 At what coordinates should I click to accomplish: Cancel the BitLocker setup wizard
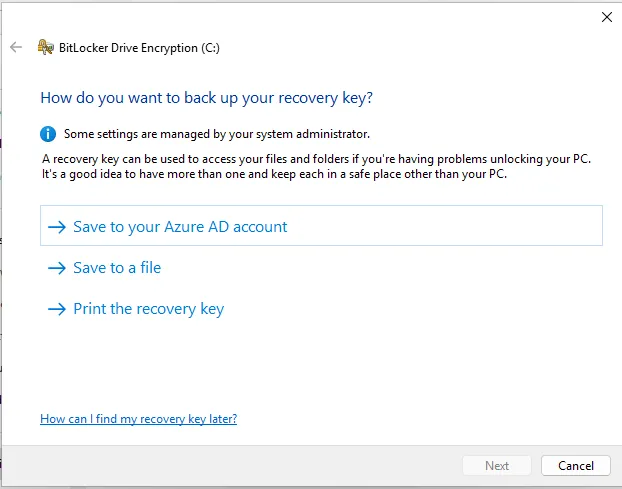pyautogui.click(x=575, y=465)
